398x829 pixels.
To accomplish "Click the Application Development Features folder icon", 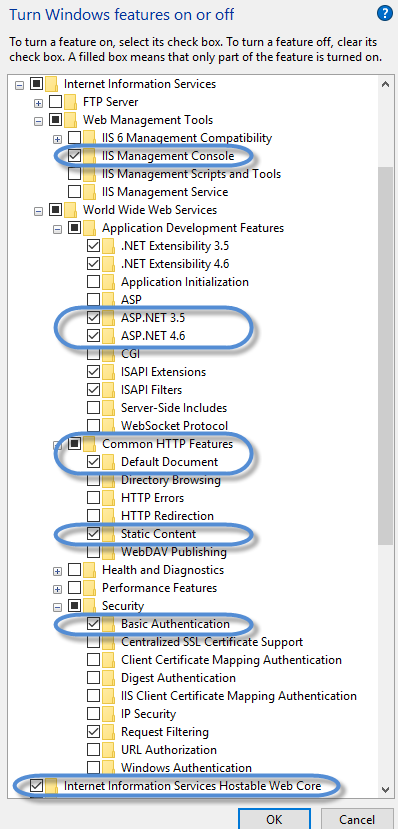I will (x=89, y=227).
